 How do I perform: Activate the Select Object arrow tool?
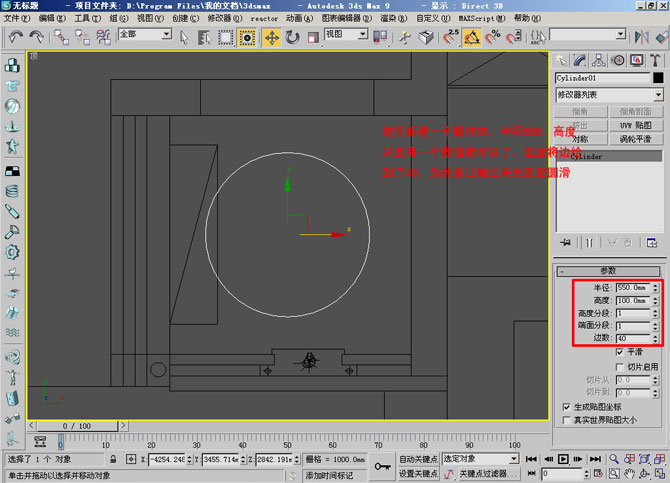click(184, 38)
